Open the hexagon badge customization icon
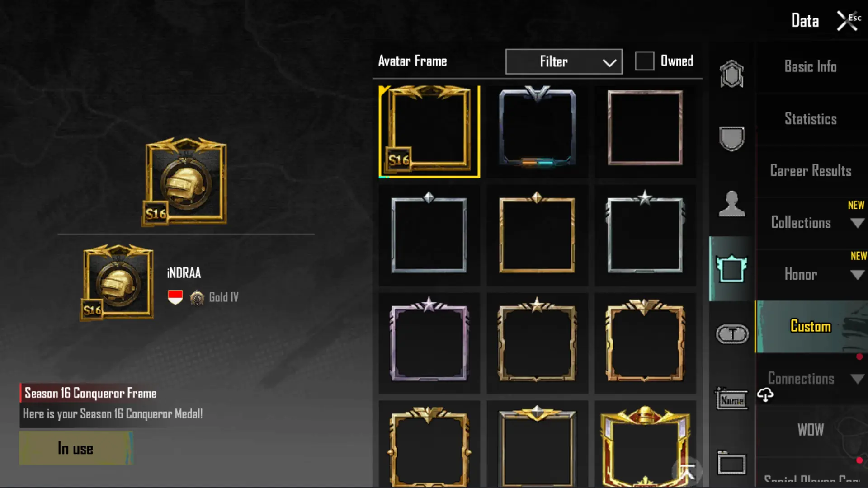868x488 pixels. point(731,74)
